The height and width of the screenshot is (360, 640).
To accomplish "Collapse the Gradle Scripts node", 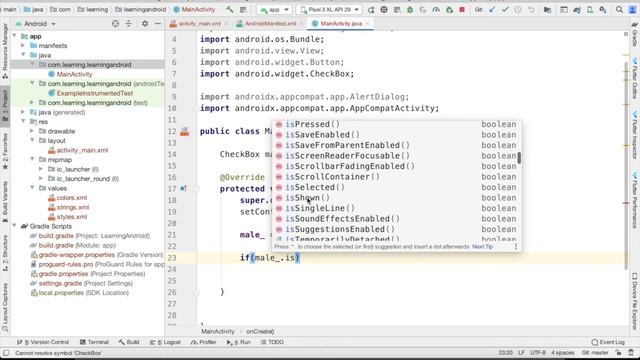I will [15, 226].
